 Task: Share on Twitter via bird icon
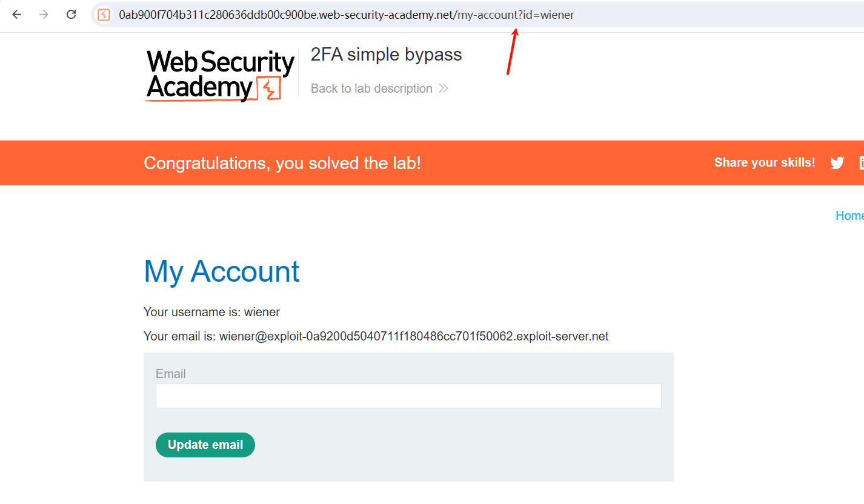tap(837, 162)
